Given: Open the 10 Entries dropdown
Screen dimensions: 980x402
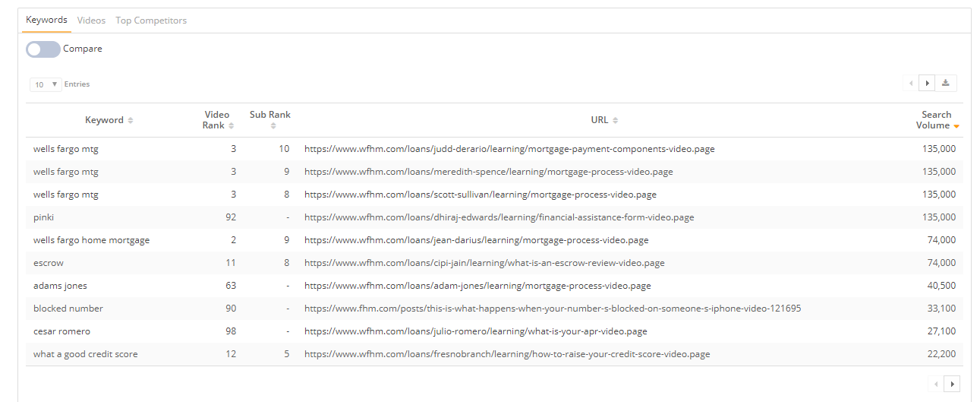Looking at the screenshot, I should (x=46, y=84).
